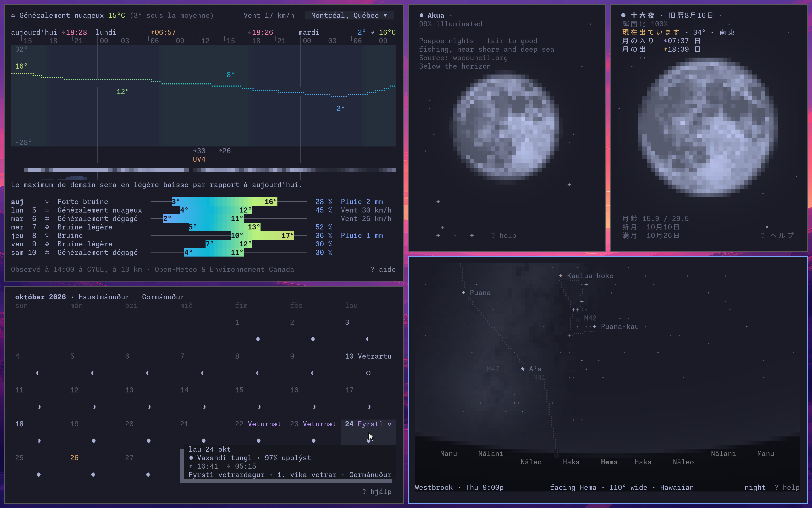The height and width of the screenshot is (508, 812).
Task: Select October 3 in the calendar
Action: [347, 322]
